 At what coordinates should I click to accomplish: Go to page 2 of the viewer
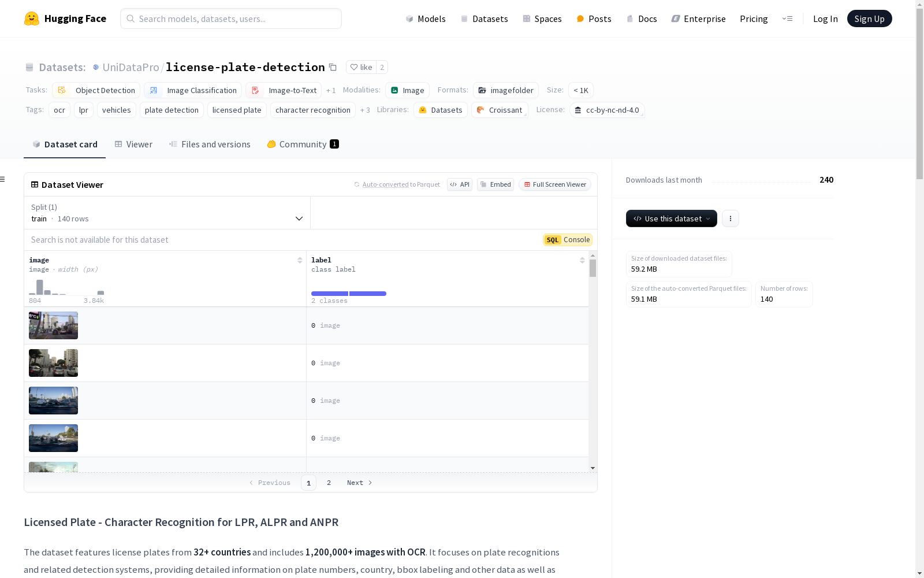coord(329,483)
